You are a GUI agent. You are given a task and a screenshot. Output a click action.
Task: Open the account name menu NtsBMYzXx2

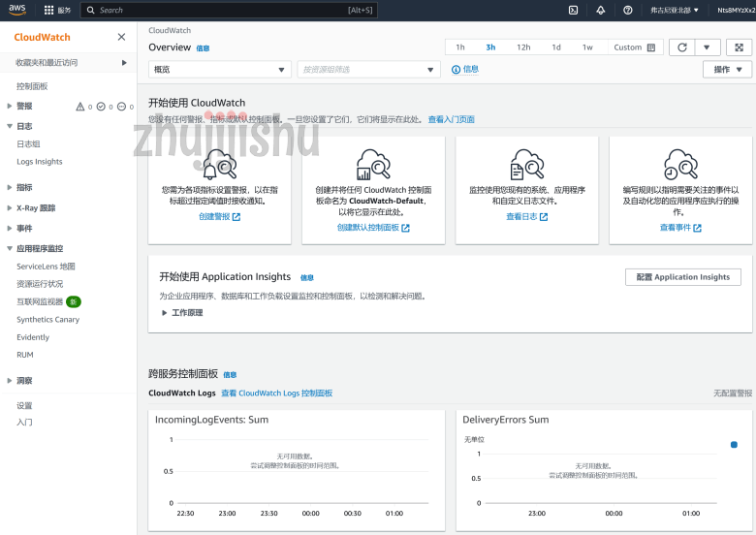[x=736, y=10]
